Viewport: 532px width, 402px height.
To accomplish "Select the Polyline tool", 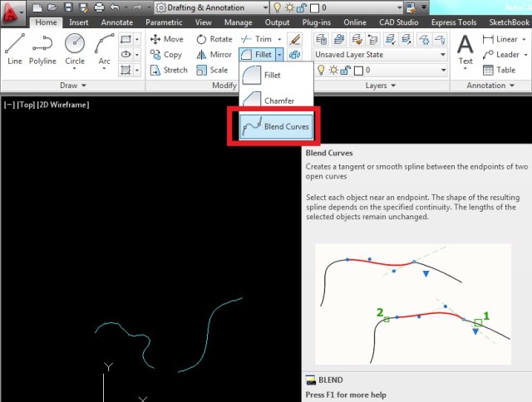I will (42, 48).
